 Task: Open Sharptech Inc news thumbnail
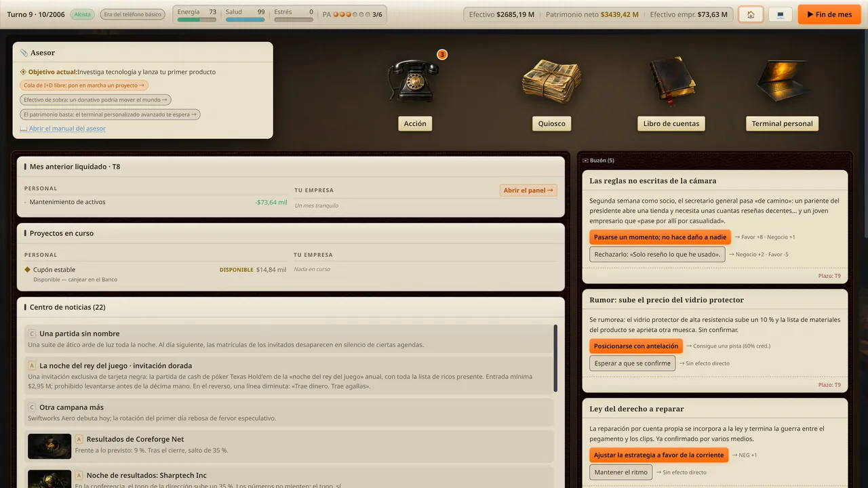coord(50,479)
